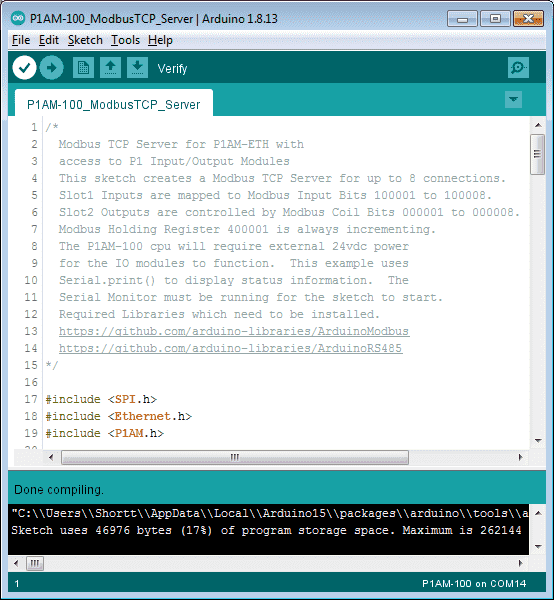Click line 'Slot1 Inputs are mapped to Modbus Input Bits'
The height and width of the screenshot is (600, 554).
275,196
